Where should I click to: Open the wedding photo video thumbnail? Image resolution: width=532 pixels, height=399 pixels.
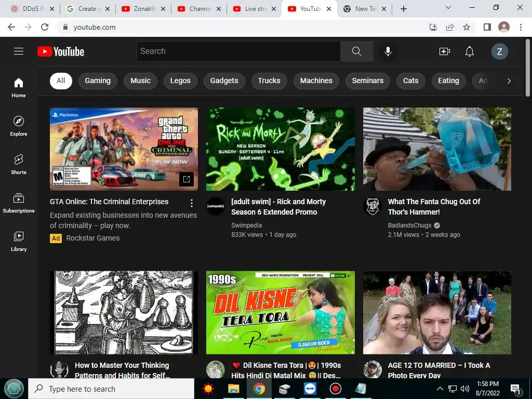tap(437, 312)
